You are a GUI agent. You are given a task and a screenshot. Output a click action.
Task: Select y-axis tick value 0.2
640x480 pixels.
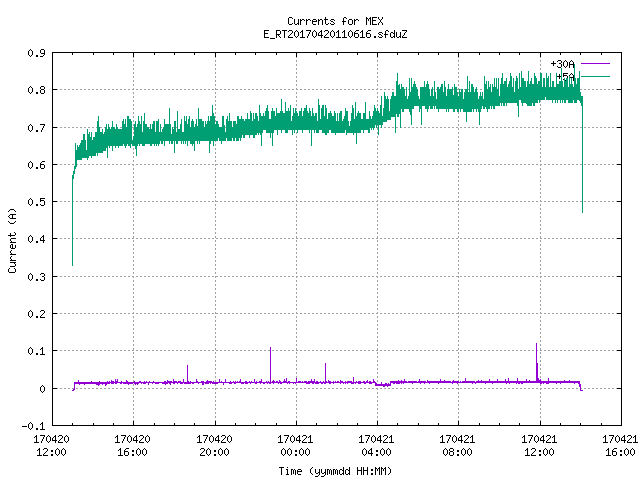(36, 314)
